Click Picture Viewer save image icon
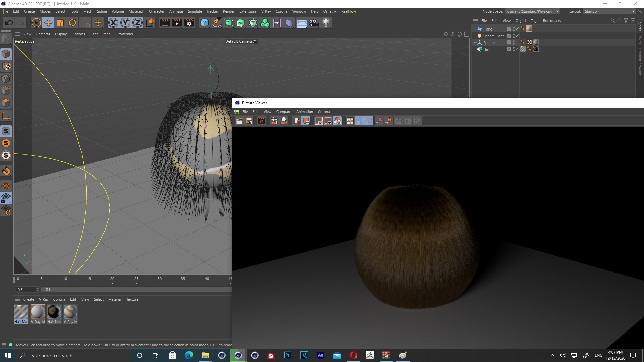 249,121
